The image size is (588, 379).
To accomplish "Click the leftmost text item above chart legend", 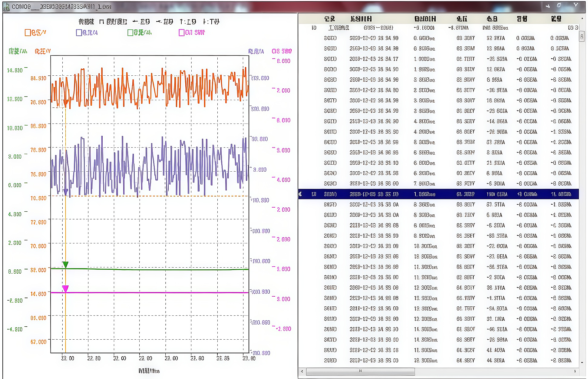I will (86, 22).
